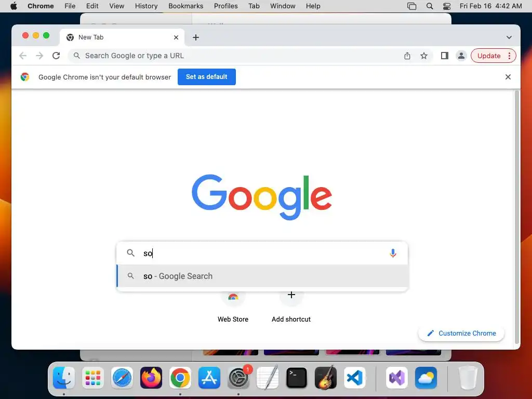Dismiss the default browser notification bar
Screen dimensions: 532x399
[508, 77]
